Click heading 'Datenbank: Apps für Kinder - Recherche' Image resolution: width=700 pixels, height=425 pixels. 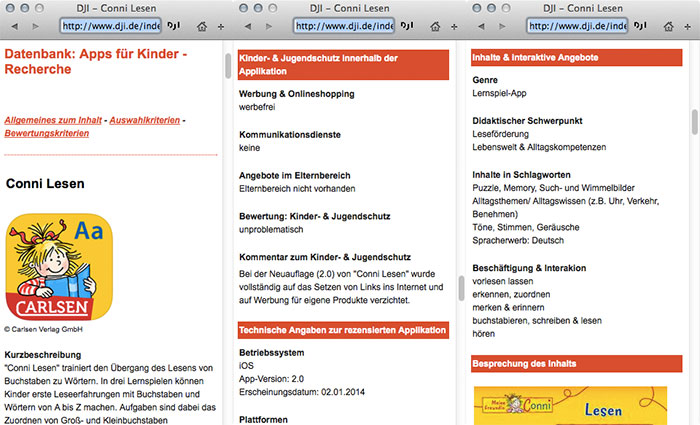click(x=96, y=61)
